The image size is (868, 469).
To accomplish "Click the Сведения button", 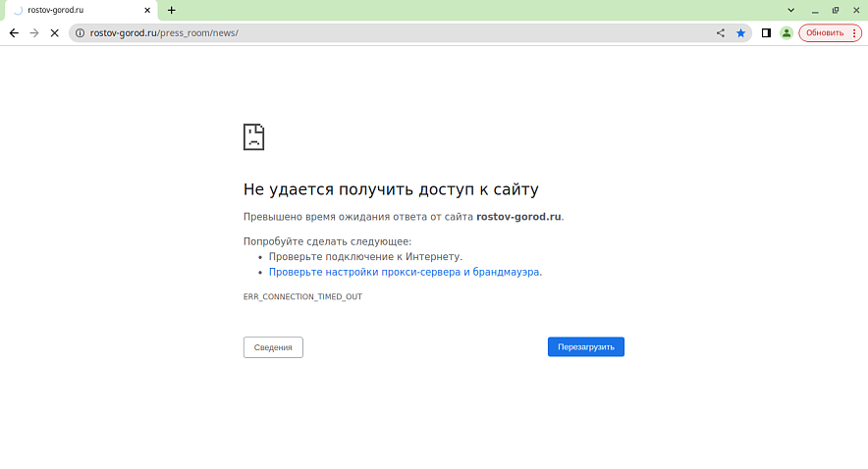I will point(273,347).
